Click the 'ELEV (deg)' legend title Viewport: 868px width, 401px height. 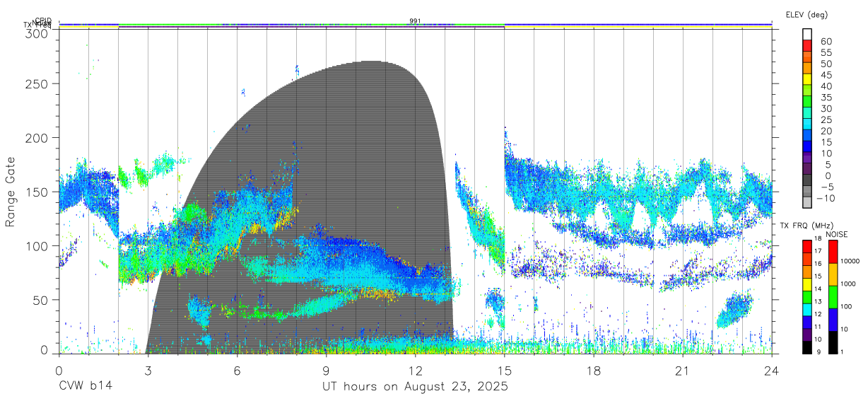pyautogui.click(x=807, y=14)
